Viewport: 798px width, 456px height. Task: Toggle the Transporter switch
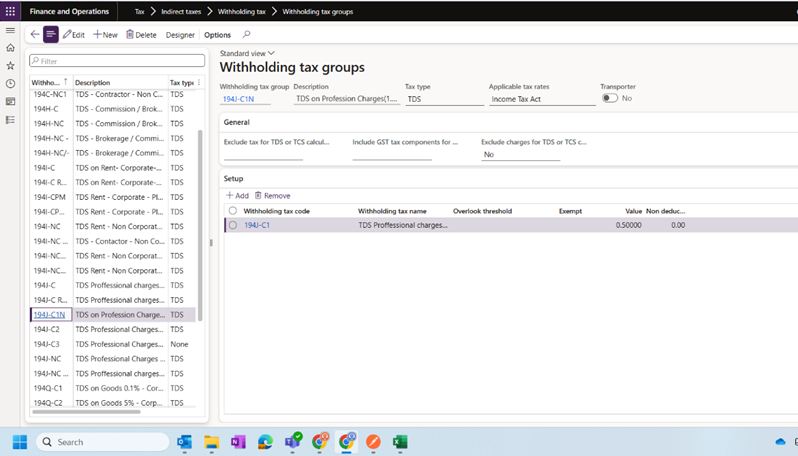point(609,98)
